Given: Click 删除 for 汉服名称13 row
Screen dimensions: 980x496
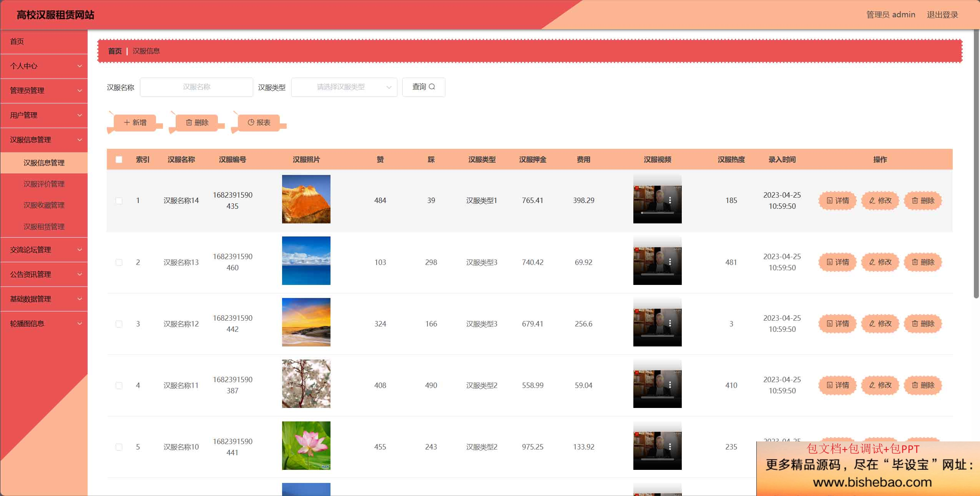Looking at the screenshot, I should (923, 262).
